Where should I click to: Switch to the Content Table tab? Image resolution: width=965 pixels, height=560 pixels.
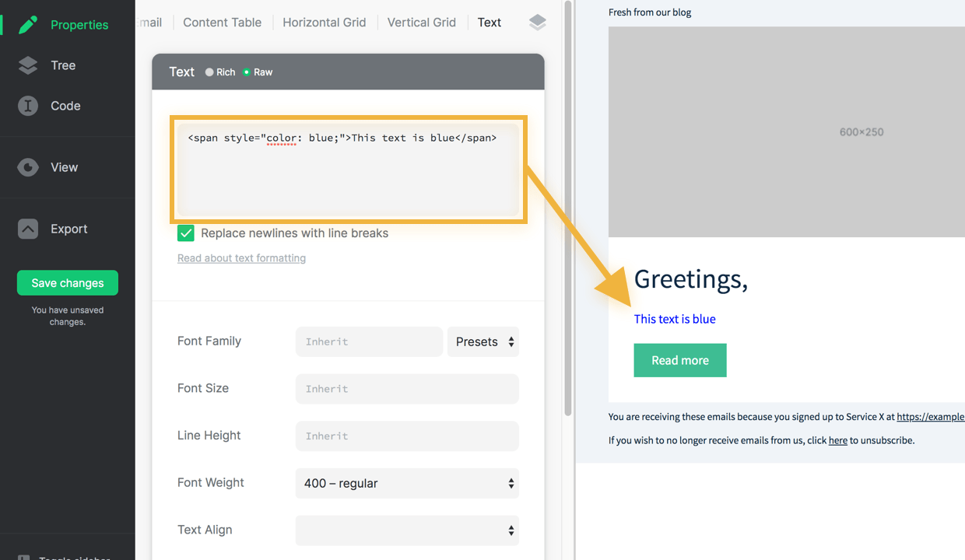(222, 23)
